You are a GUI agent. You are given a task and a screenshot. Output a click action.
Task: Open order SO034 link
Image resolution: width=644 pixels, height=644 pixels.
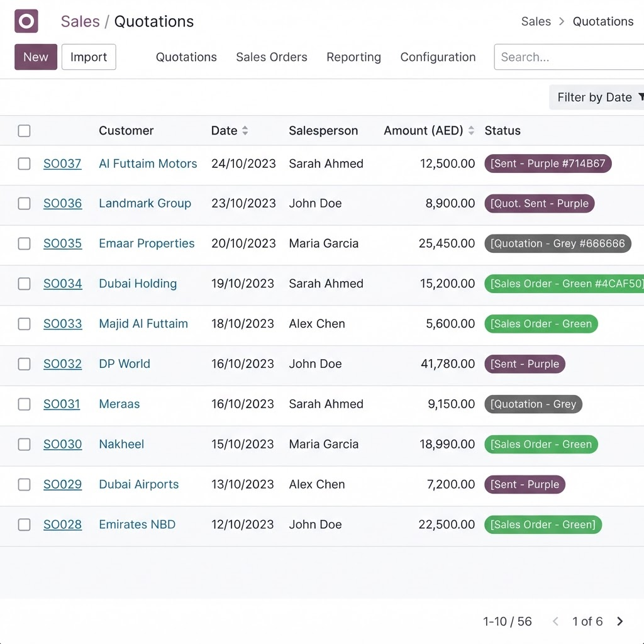pos(62,284)
